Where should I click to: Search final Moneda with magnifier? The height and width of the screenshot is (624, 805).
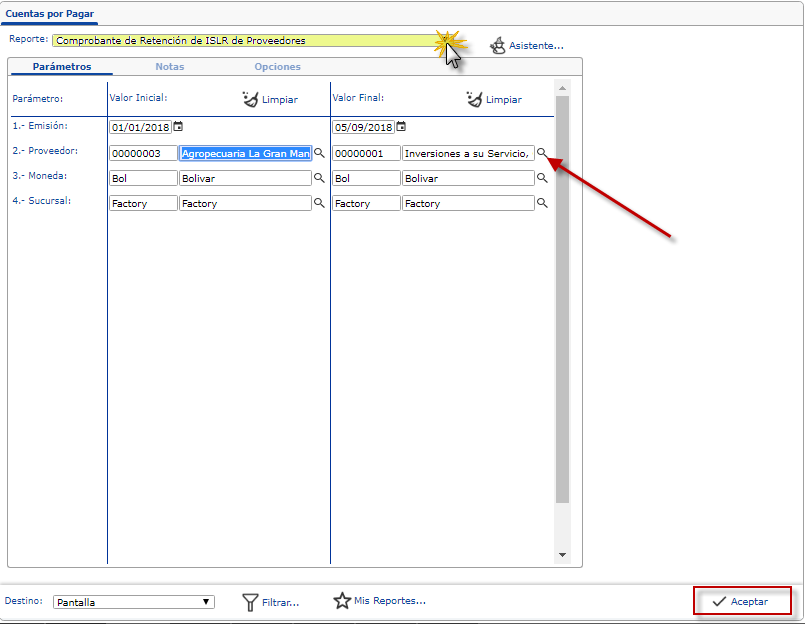[542, 178]
